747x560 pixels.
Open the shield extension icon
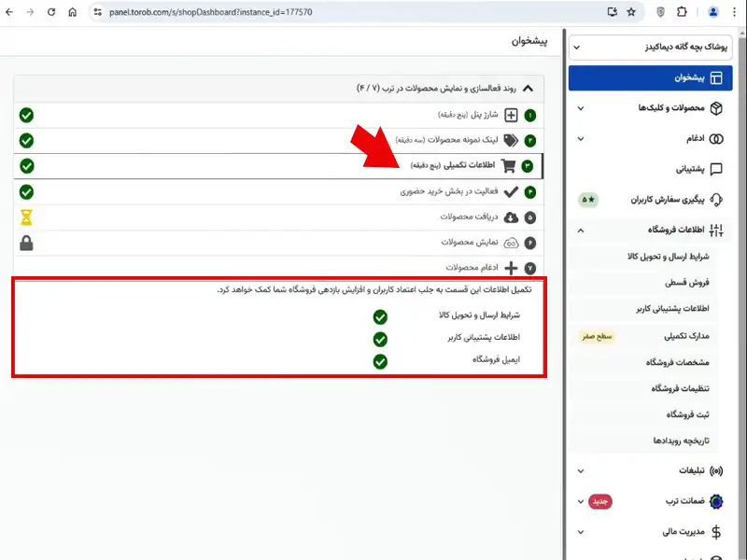(x=660, y=12)
